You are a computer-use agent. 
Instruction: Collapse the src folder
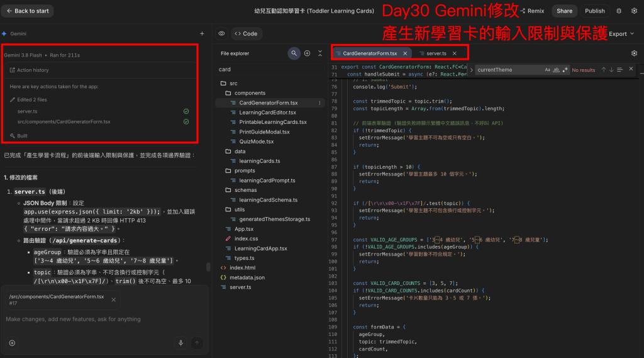pyautogui.click(x=229, y=84)
